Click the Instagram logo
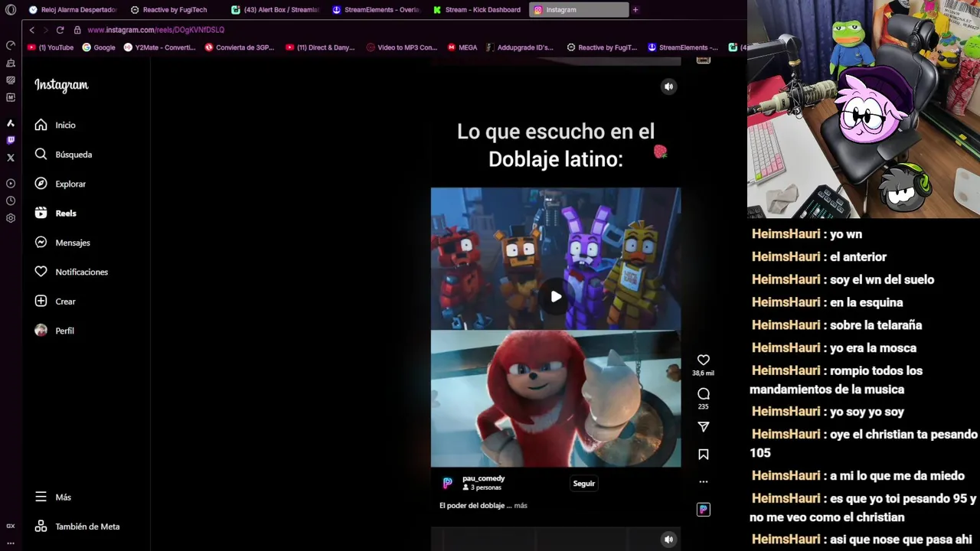980x551 pixels. coord(61,86)
